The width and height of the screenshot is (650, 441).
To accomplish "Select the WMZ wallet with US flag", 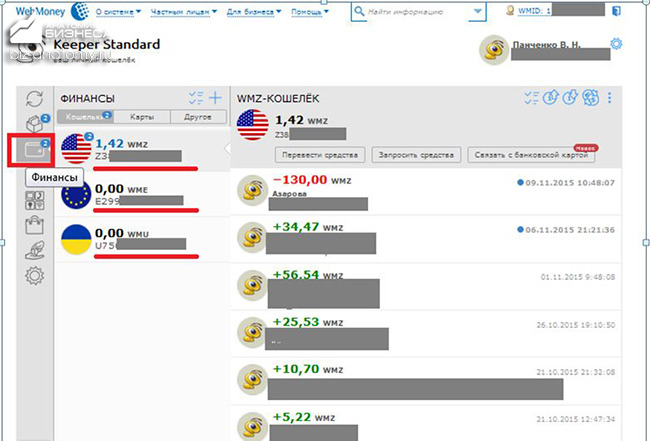I will (142, 150).
